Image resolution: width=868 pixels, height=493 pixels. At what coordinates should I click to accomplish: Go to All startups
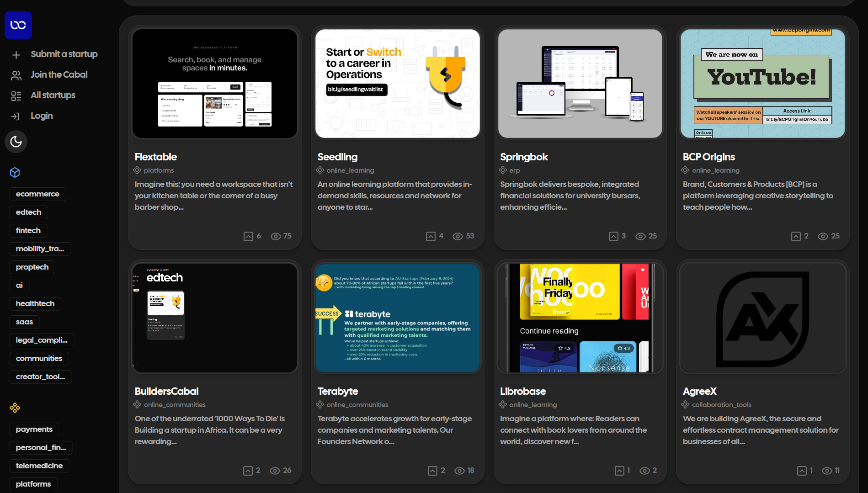pyautogui.click(x=53, y=95)
